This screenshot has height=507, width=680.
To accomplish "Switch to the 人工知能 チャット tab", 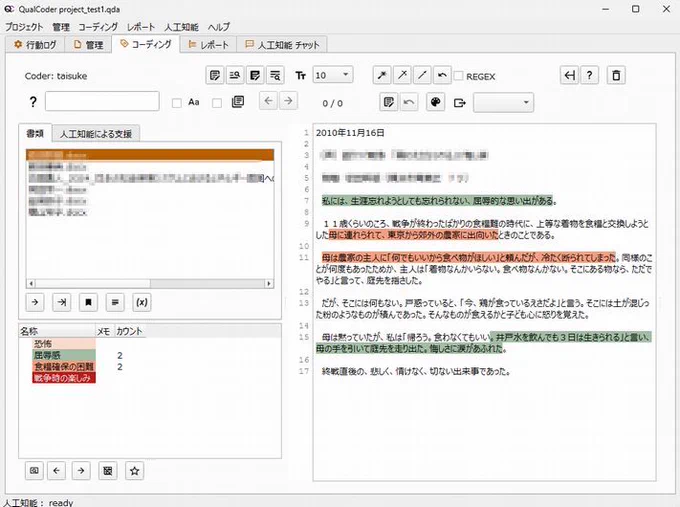I will tap(282, 45).
